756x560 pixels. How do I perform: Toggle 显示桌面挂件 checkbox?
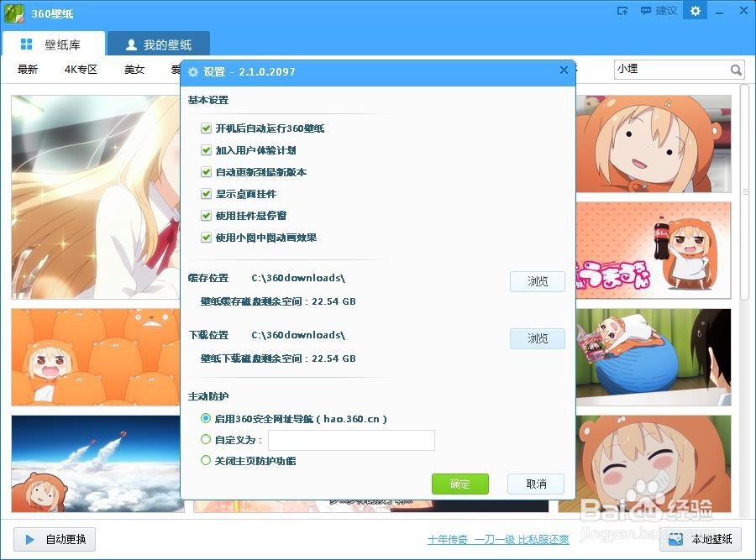(x=206, y=194)
